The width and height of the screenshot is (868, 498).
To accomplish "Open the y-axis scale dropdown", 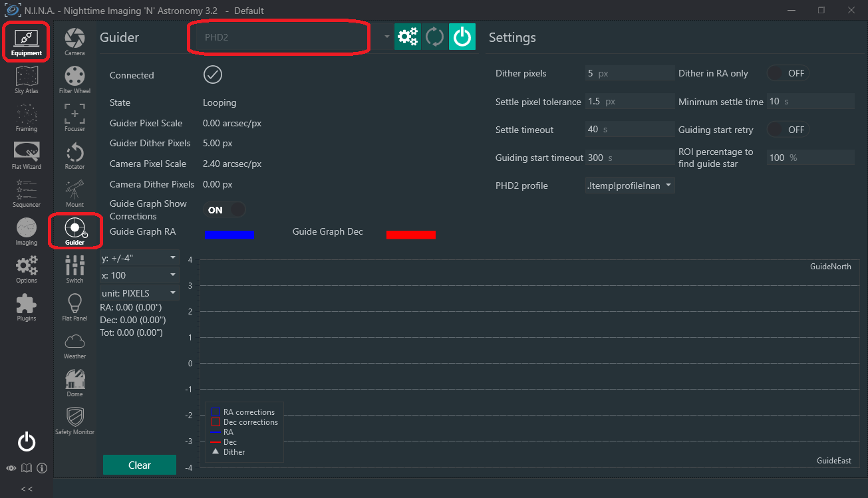I will [x=139, y=257].
